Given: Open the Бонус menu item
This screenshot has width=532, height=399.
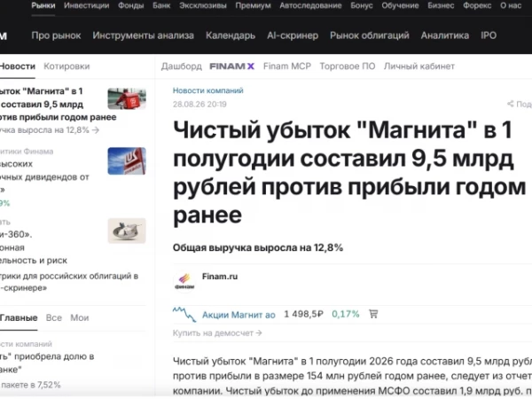Looking at the screenshot, I should (362, 5).
